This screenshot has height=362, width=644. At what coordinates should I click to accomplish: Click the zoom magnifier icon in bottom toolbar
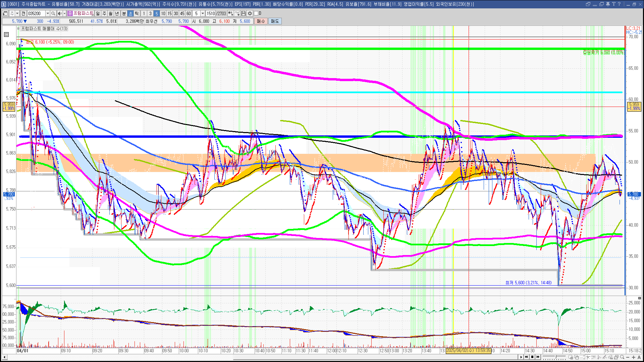(x=622, y=357)
